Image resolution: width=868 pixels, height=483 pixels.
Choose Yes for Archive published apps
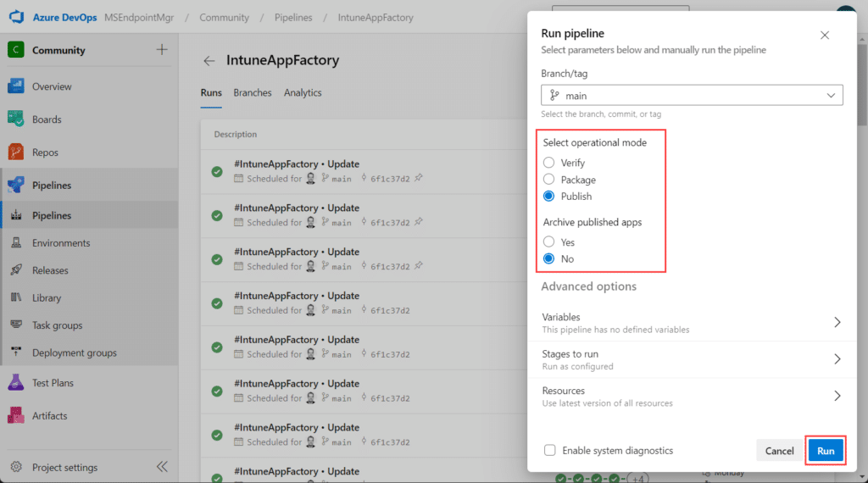click(548, 241)
